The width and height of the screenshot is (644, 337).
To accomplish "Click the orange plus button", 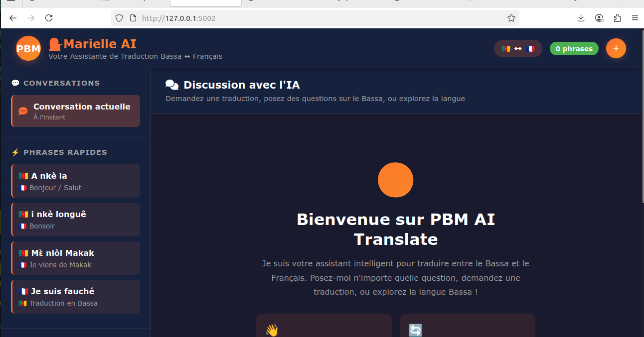I will (616, 48).
